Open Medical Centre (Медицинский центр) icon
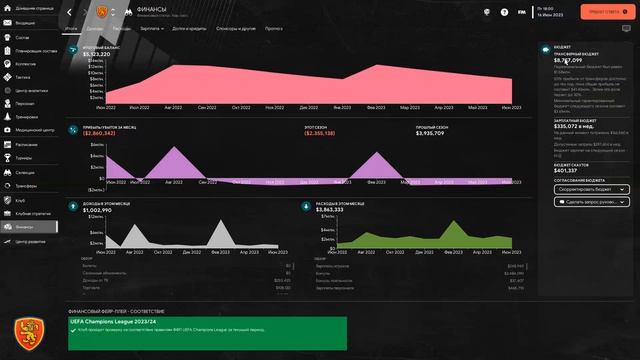This screenshot has width=640, height=360. pos(7,130)
